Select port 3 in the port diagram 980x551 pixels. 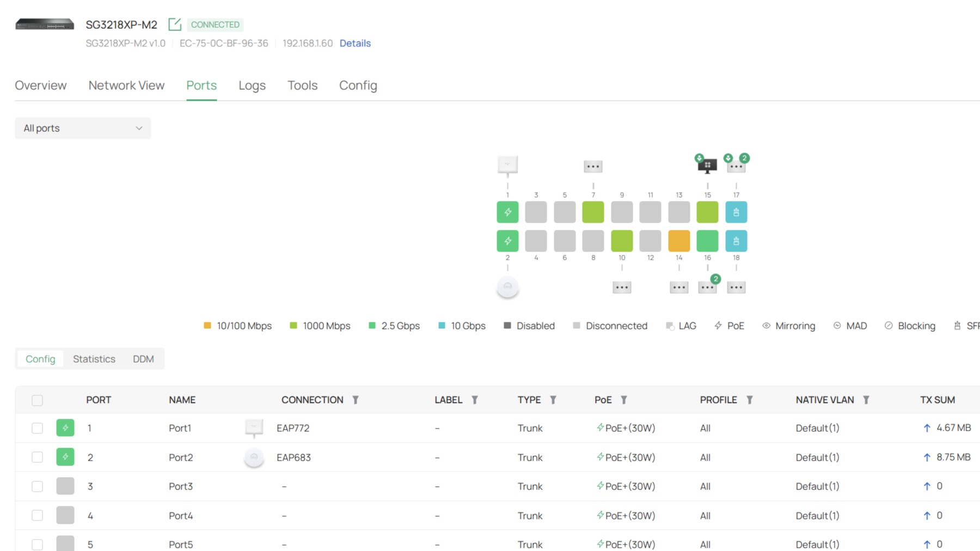[x=536, y=212]
